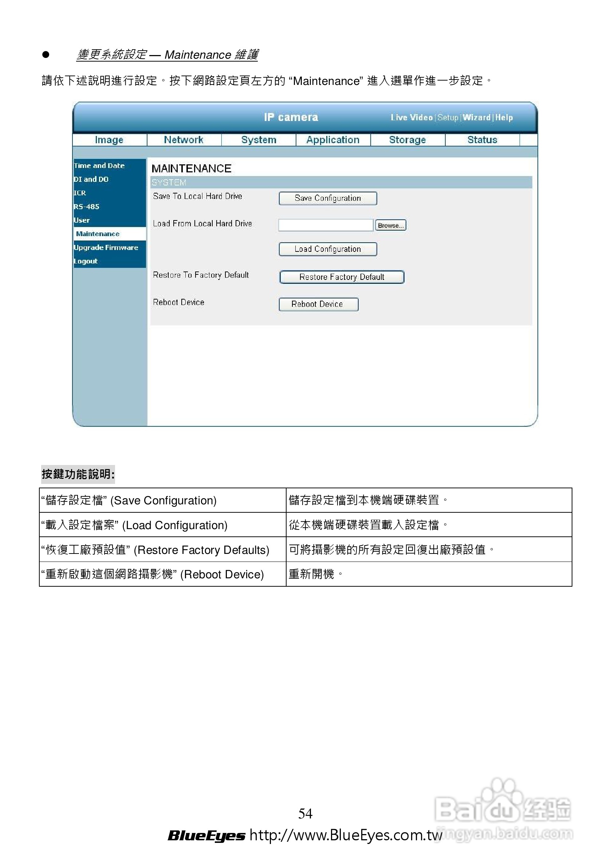Click the Load From Local Hard Drive field
611x868 pixels.
(326, 224)
